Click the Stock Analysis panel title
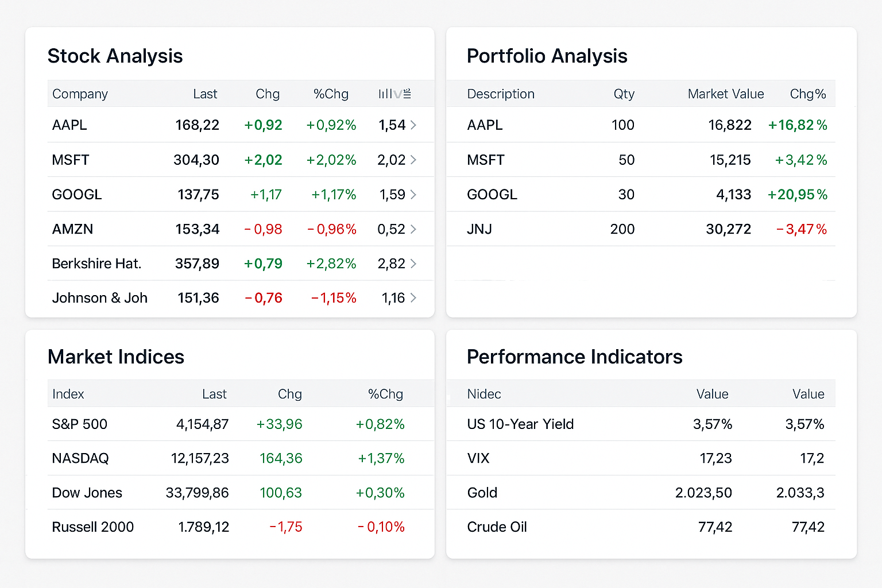The image size is (882, 588). click(115, 56)
